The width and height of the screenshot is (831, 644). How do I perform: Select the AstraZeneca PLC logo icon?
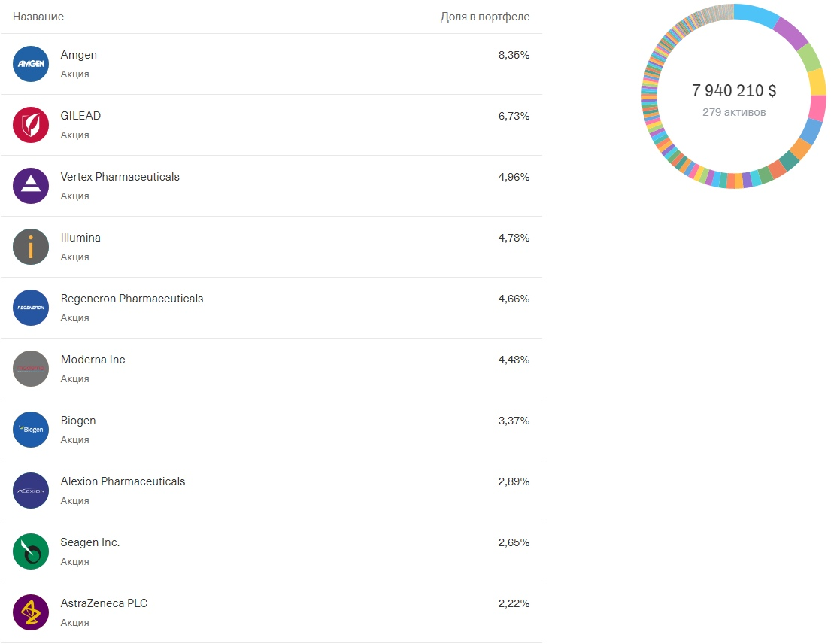point(31,612)
